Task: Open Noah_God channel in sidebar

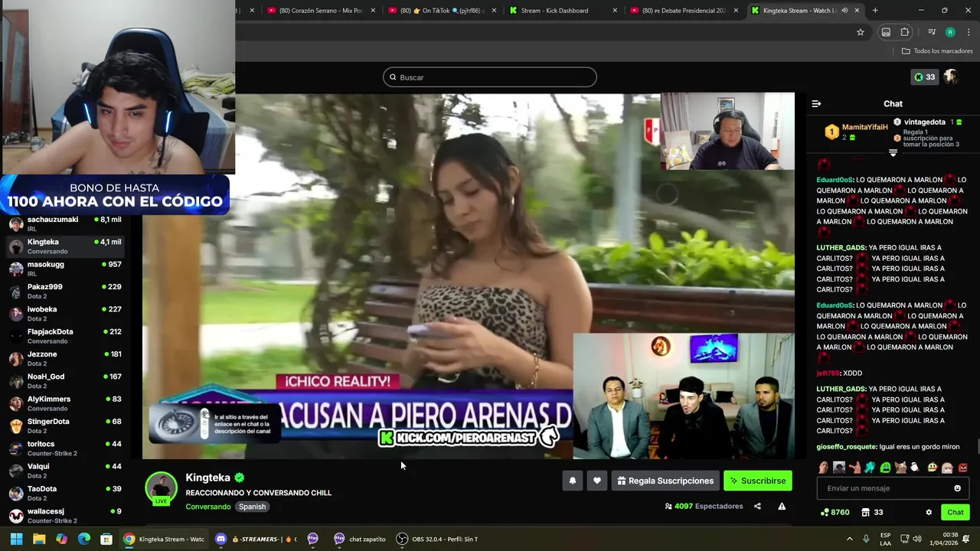Action: [65, 381]
